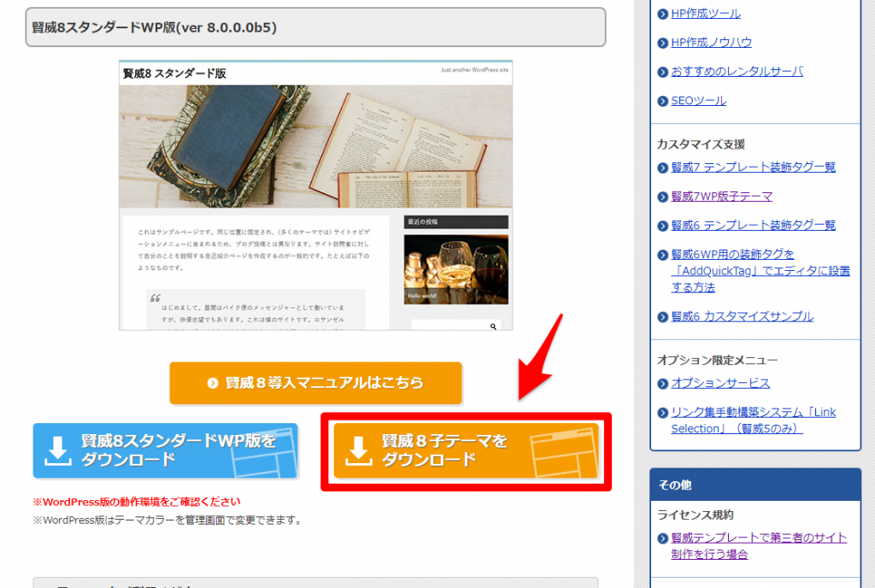The image size is (875, 588).
Task: Click the ライセンス規約 heading
Action: click(x=696, y=514)
